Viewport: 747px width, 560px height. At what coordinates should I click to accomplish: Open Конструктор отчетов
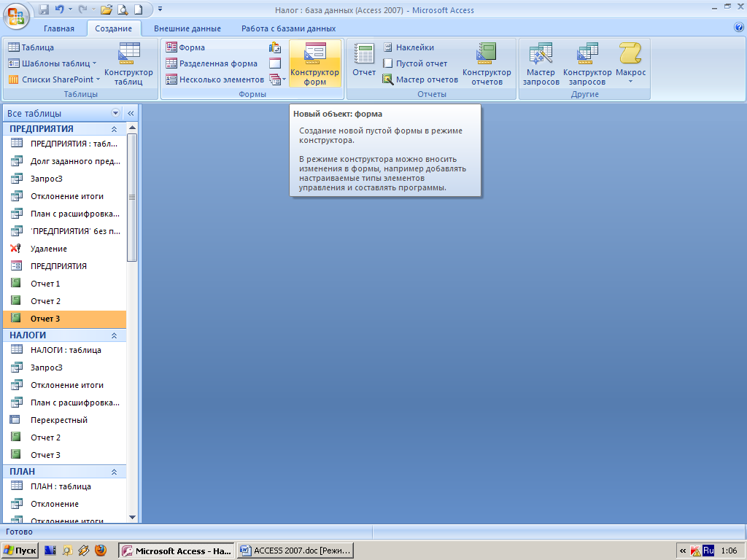(x=487, y=64)
